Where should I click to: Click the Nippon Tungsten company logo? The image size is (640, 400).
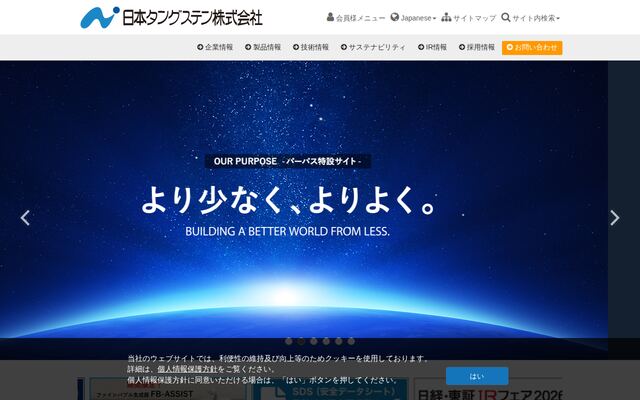[171, 18]
